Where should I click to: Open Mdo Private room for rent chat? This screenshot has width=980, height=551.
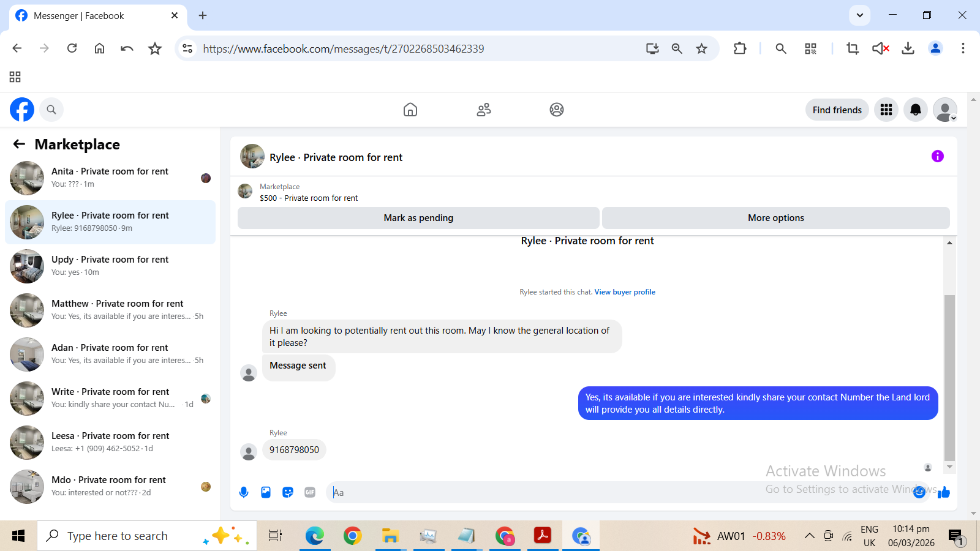tap(110, 487)
